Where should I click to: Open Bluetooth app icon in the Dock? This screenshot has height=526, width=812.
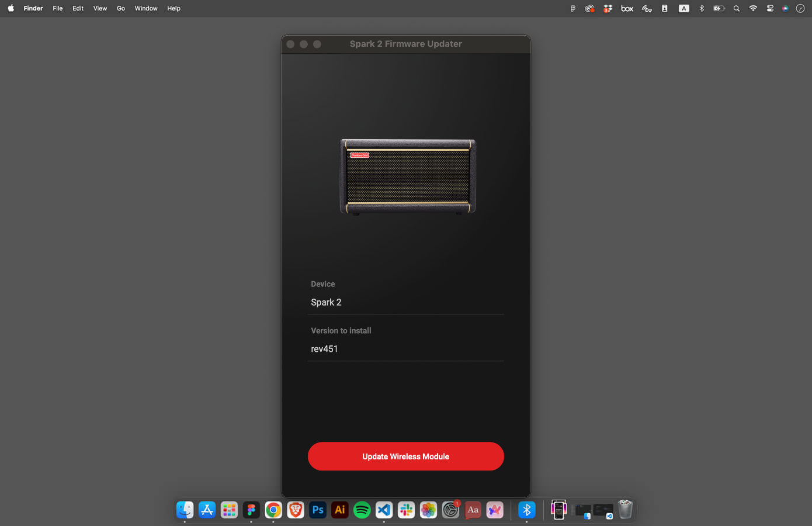click(527, 510)
